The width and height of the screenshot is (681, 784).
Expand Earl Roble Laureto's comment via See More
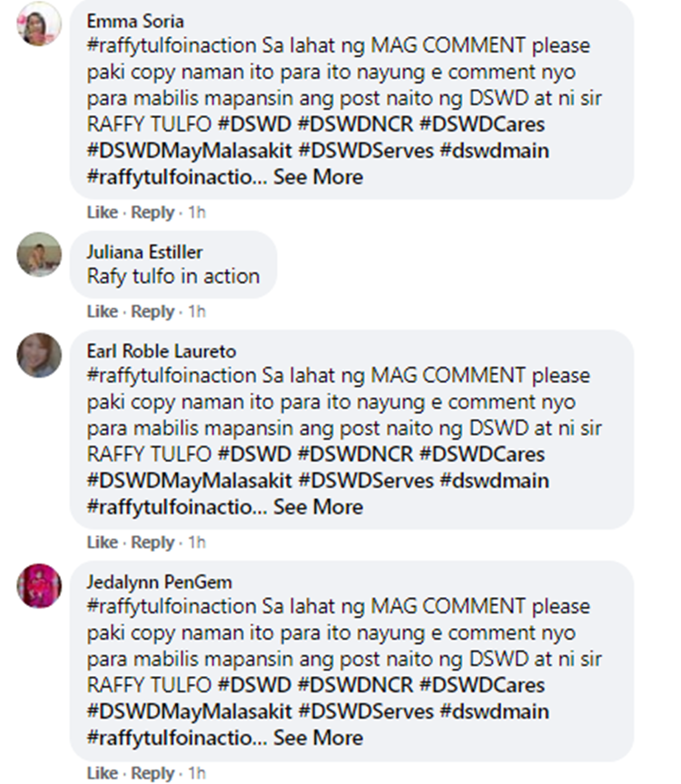318,507
